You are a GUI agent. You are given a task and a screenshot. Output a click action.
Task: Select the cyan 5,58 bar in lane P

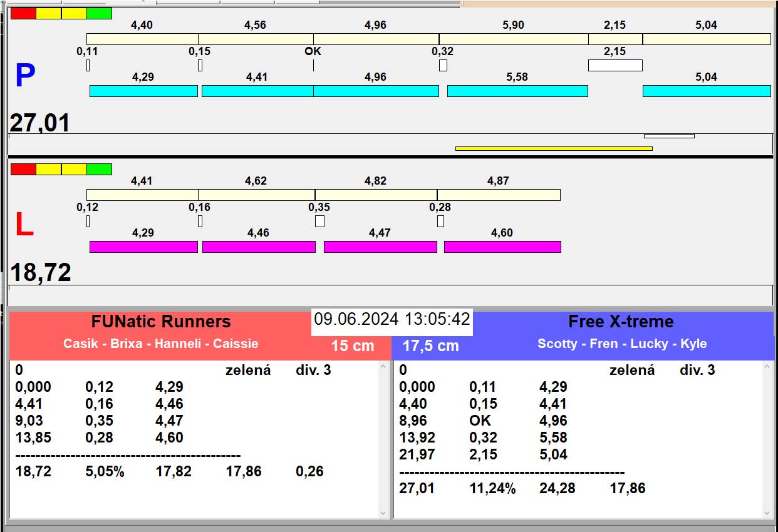point(517,91)
